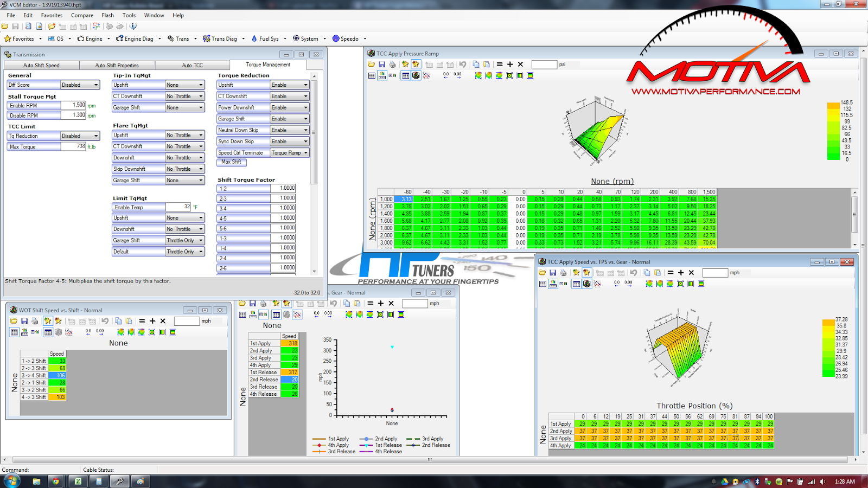Viewport: 868px width, 488px height.
Task: Open the Diff Score dropdown
Action: pos(96,85)
